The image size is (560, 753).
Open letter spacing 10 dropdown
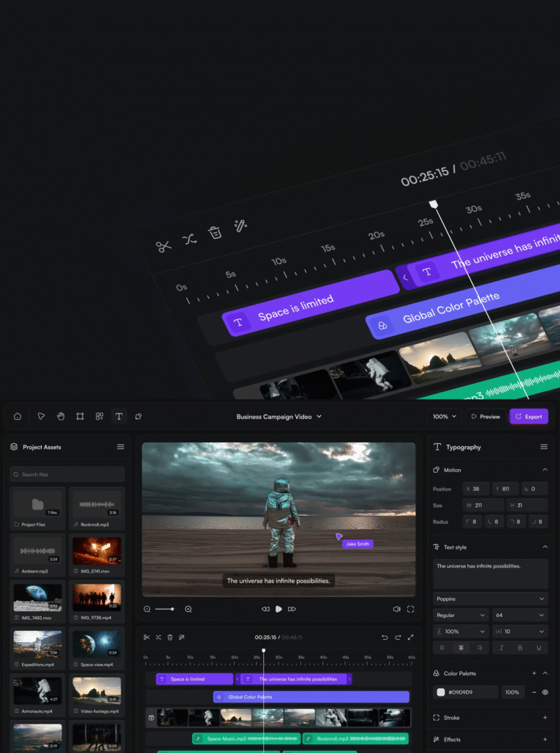click(x=520, y=632)
